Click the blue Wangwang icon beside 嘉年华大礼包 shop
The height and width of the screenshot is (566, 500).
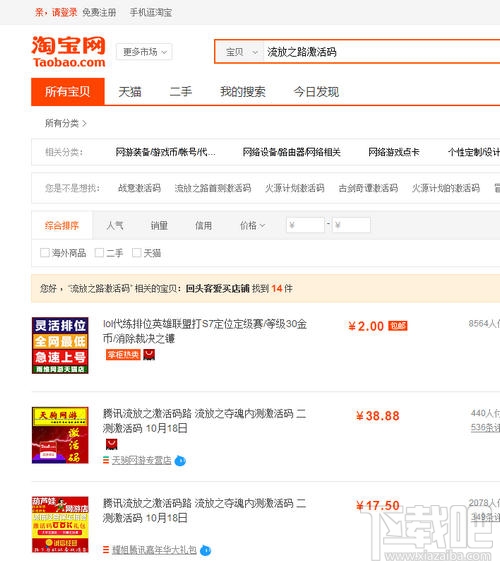point(205,550)
